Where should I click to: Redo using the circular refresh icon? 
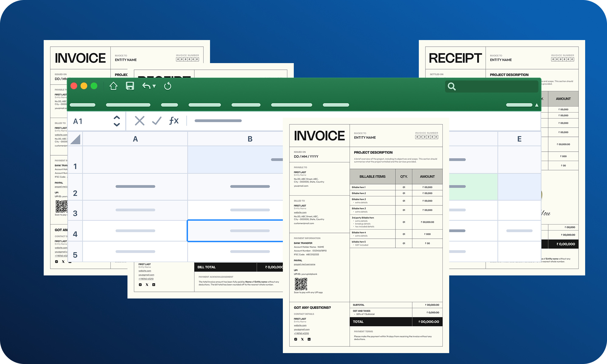167,86
